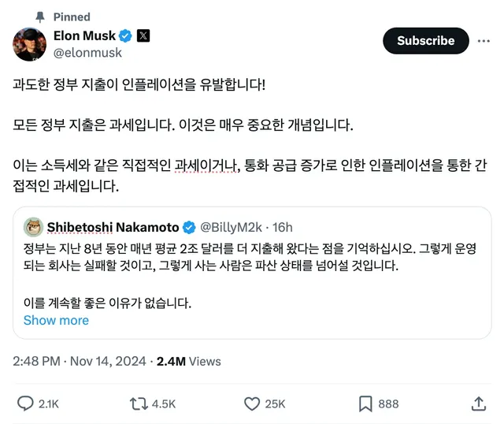
Task: Click Elon Musk's blue verified badge
Action: 126,36
